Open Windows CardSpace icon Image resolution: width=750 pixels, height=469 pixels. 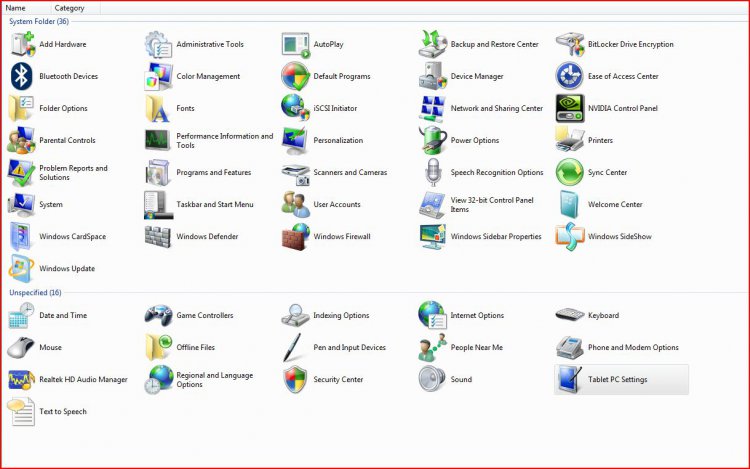pos(22,236)
